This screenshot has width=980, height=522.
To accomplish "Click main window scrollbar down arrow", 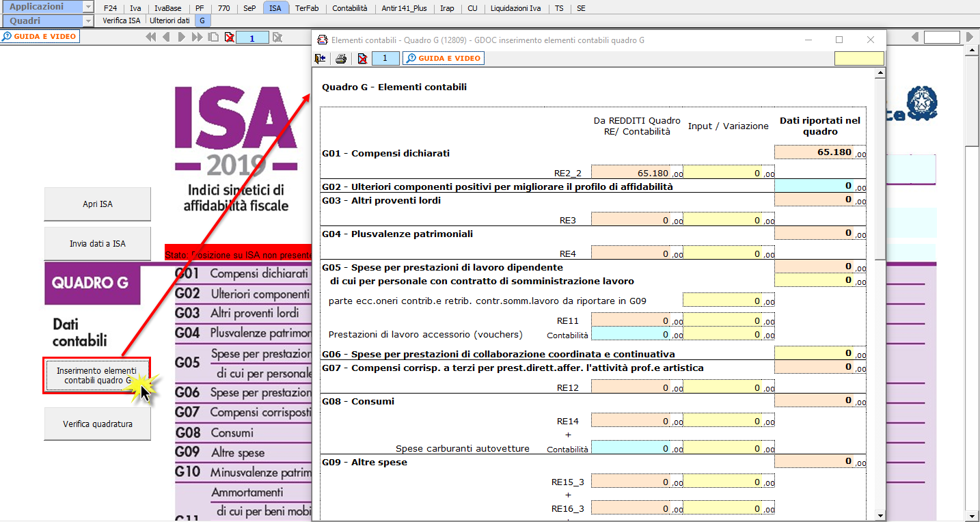I will [972, 516].
